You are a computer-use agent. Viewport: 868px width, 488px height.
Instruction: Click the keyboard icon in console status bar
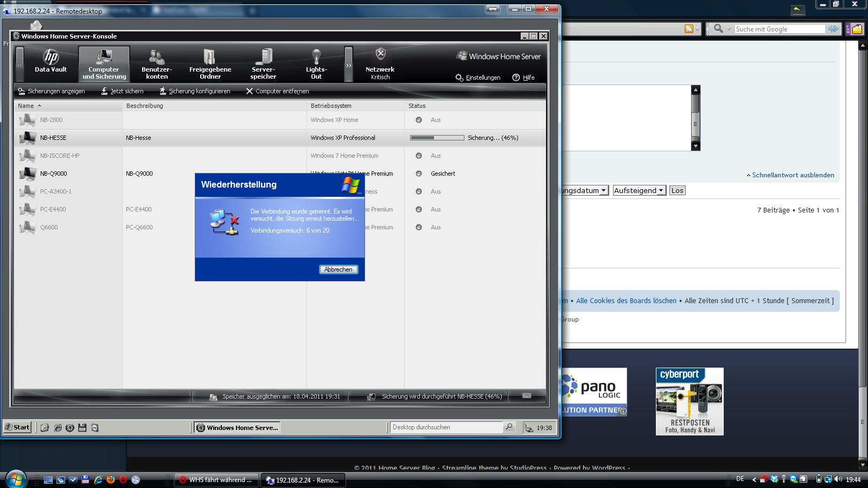click(527, 396)
